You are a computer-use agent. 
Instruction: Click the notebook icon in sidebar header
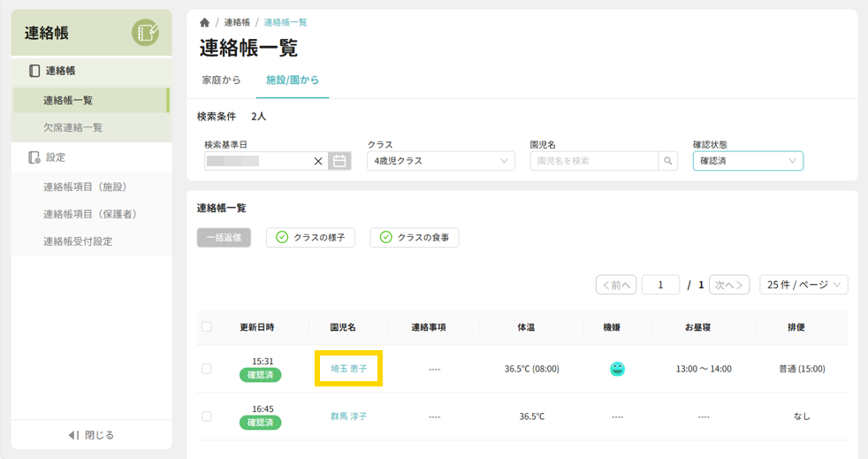point(145,33)
